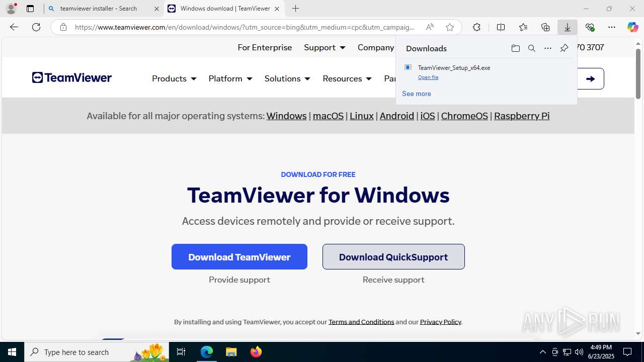Open the Company menu item
Viewport: 644px width, 362px height.
[x=376, y=47]
